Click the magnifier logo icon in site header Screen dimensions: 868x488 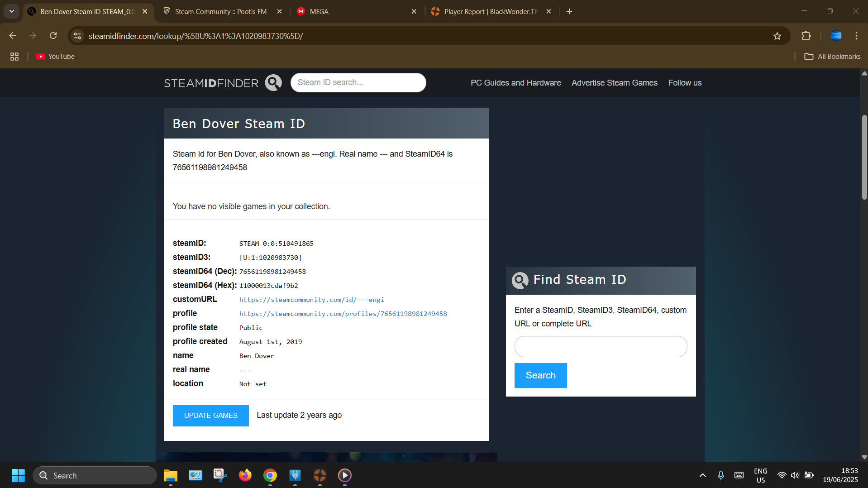point(273,83)
